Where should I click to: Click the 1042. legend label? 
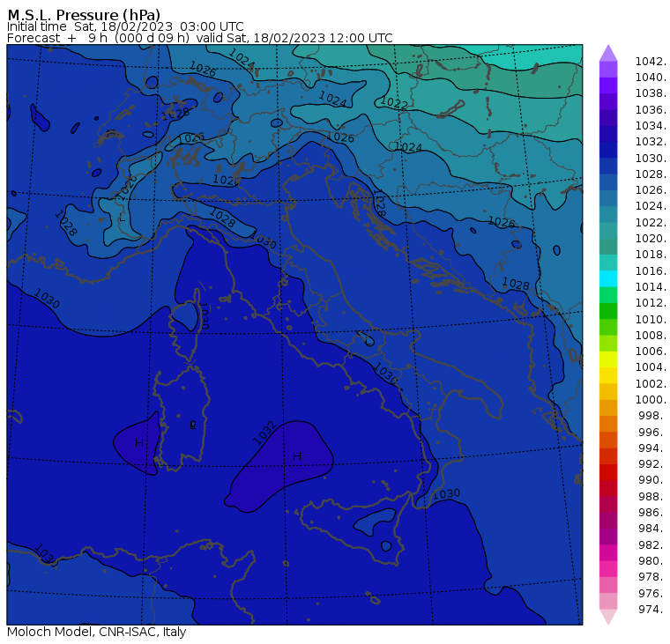coord(651,62)
